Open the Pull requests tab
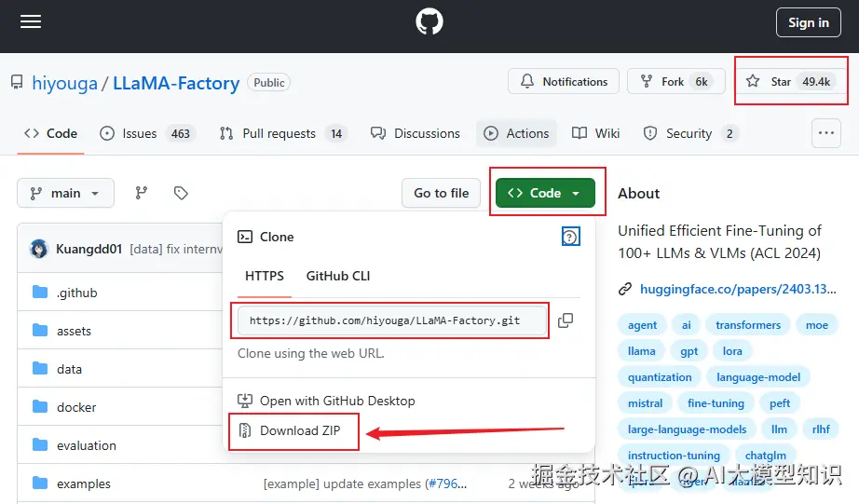The image size is (859, 504). pyautogui.click(x=284, y=133)
